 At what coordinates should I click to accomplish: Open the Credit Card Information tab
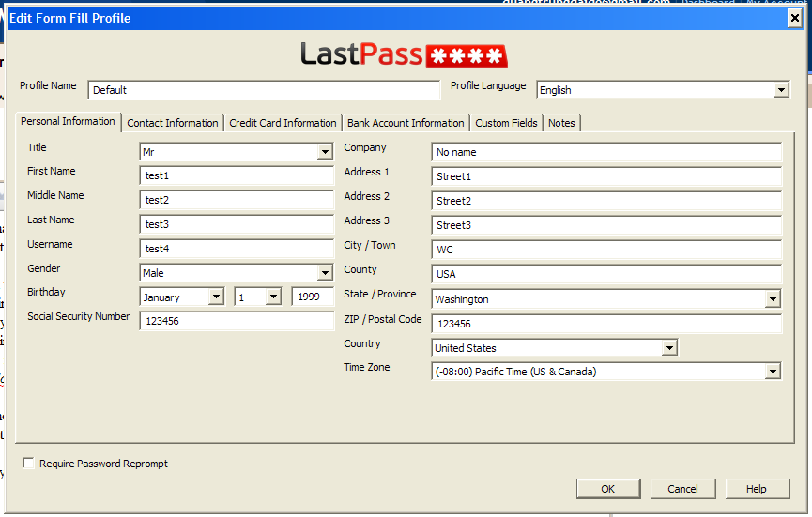pos(283,123)
